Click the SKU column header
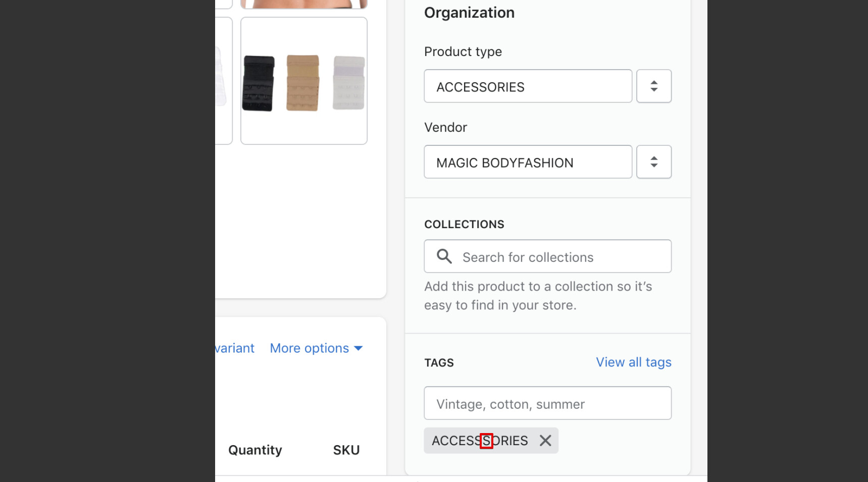This screenshot has height=482, width=868. pos(346,450)
